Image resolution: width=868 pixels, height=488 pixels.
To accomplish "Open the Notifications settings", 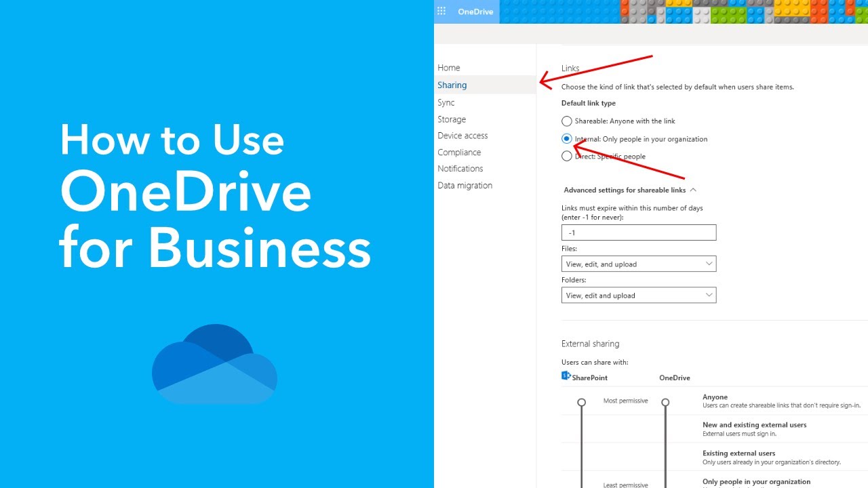I will [460, 169].
